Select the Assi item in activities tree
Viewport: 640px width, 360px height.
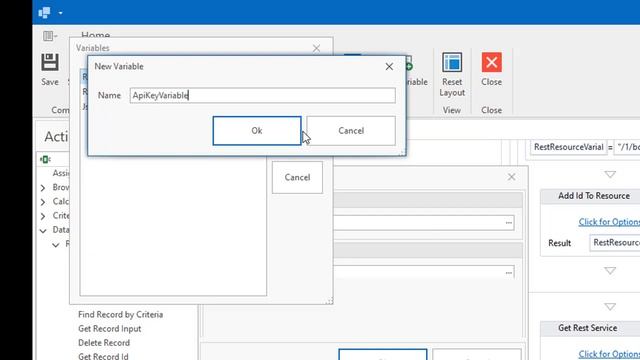coord(60,173)
